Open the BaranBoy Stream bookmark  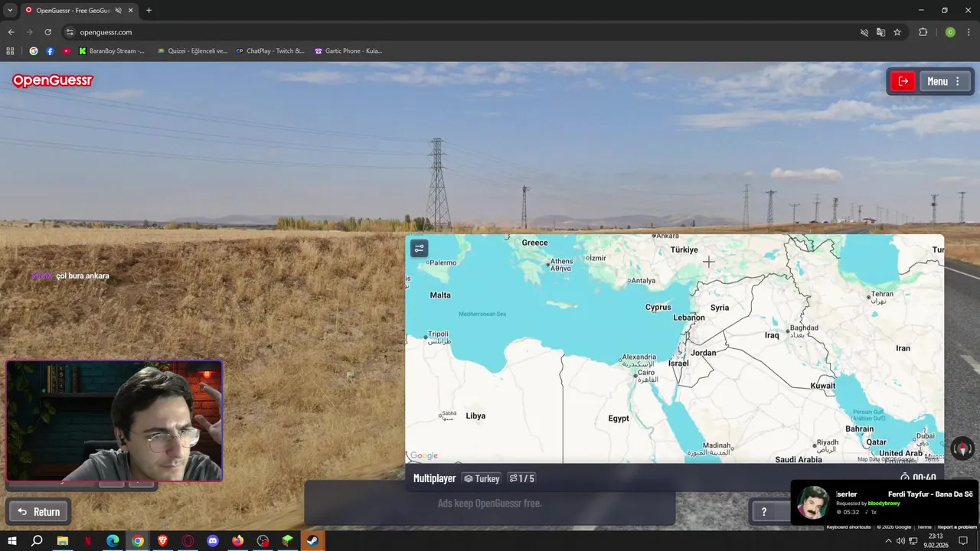tap(112, 51)
